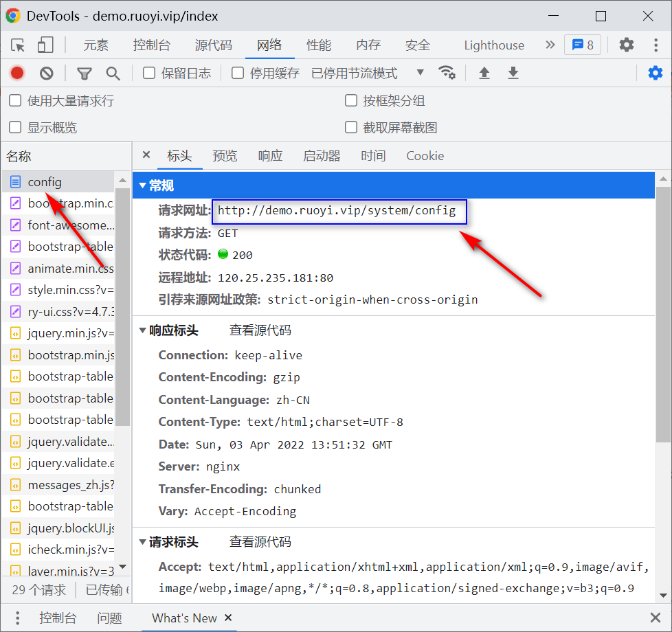The width and height of the screenshot is (672, 632).
Task: Click the 名称 column header
Action: [19, 156]
